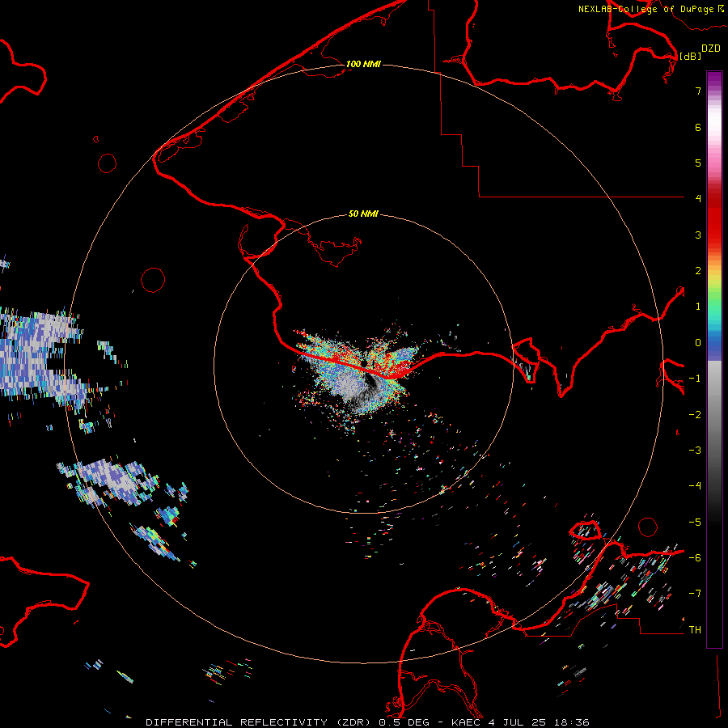Click the TH threshold label on the color scale
The width and height of the screenshot is (728, 728).
tap(695, 630)
